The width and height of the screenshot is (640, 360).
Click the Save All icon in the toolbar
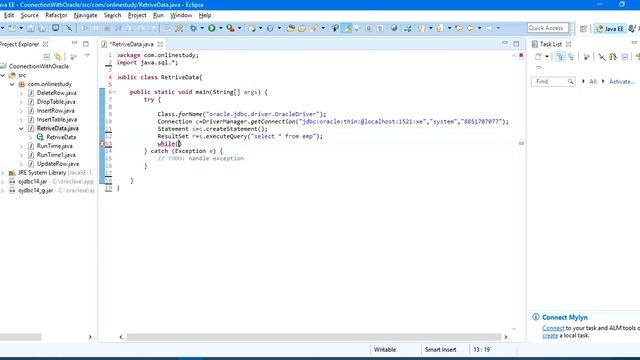[x=42, y=28]
